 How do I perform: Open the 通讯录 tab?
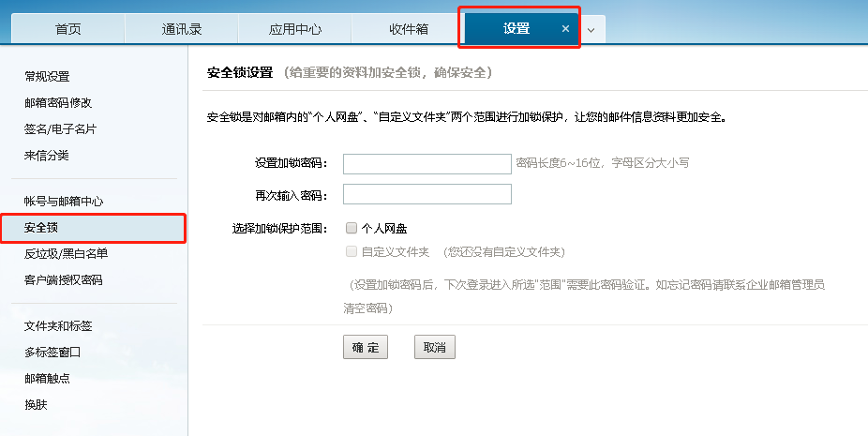click(181, 29)
